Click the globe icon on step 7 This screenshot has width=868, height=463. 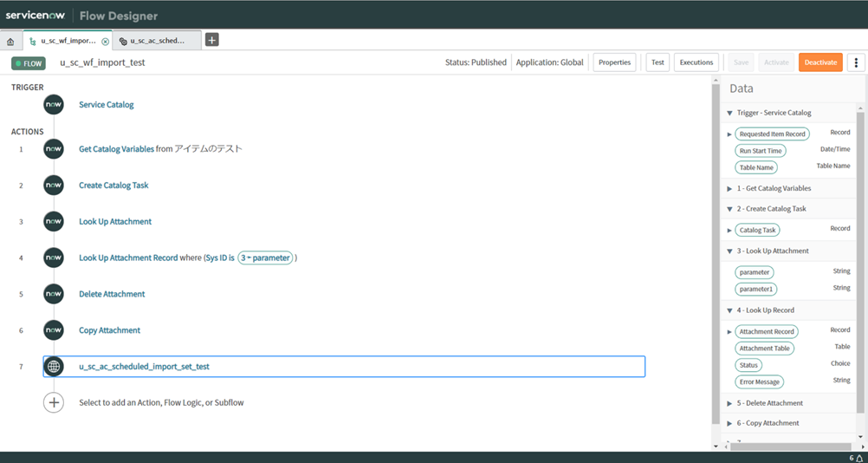[54, 367]
